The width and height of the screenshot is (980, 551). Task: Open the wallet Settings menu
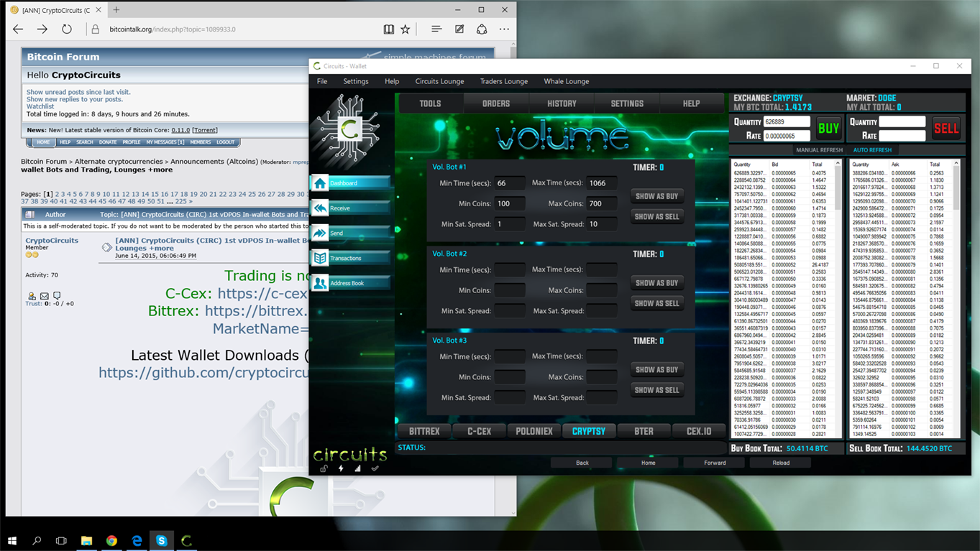pos(356,81)
